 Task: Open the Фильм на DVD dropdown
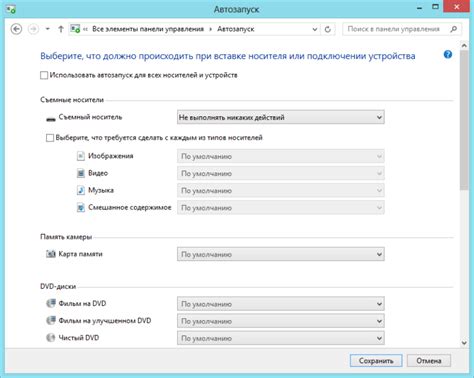tap(281, 304)
